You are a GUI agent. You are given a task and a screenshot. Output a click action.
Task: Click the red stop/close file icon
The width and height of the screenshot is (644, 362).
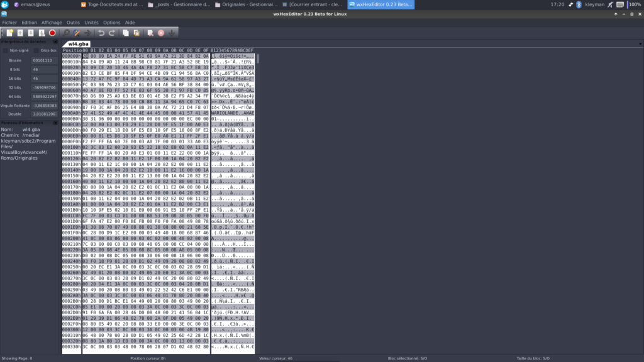(x=52, y=33)
